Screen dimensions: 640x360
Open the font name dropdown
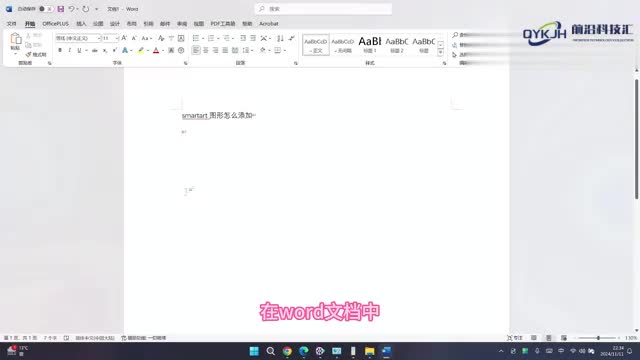click(x=98, y=38)
